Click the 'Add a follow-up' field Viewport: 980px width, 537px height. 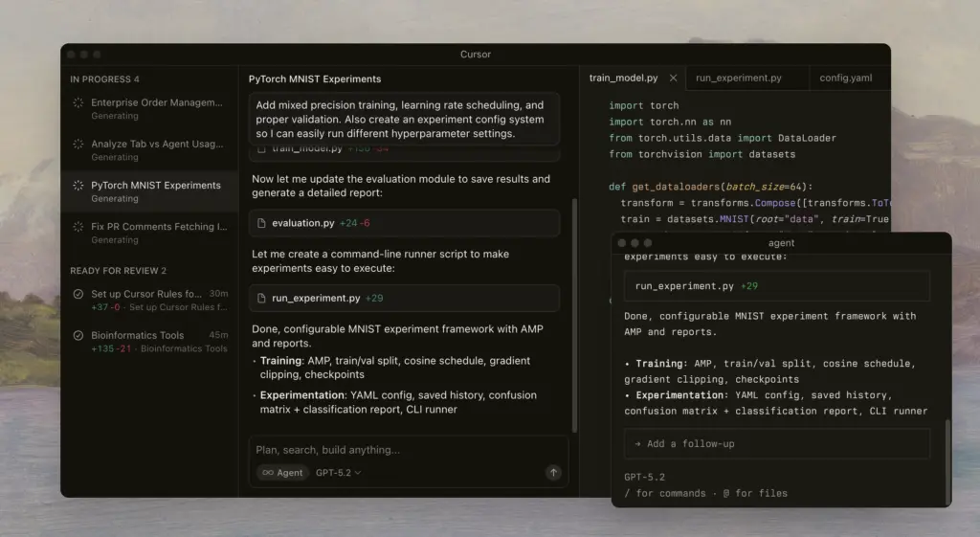tap(776, 444)
